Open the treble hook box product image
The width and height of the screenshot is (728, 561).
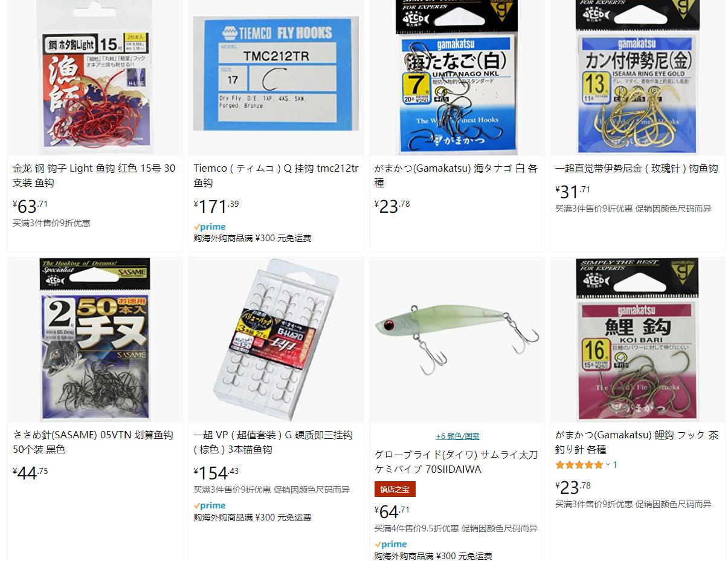275,340
